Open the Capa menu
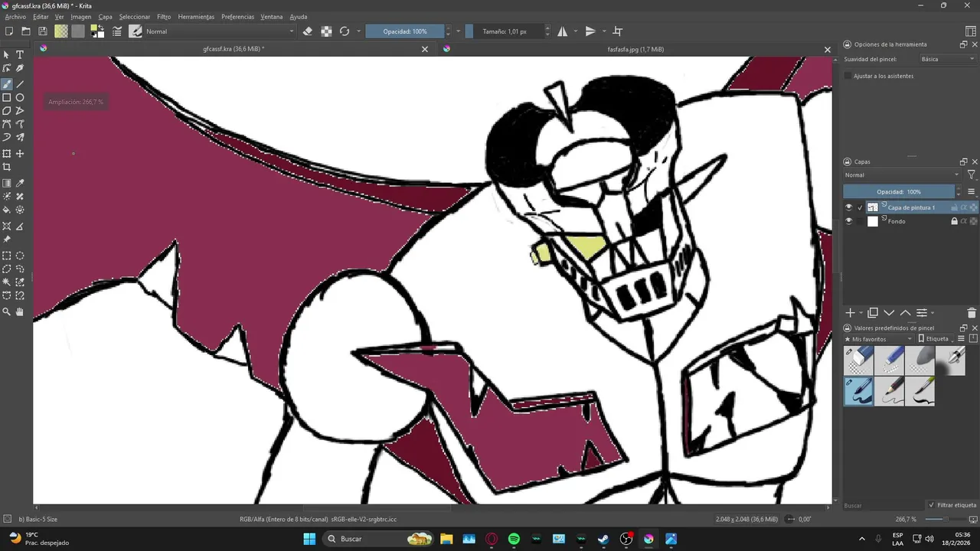 (105, 16)
